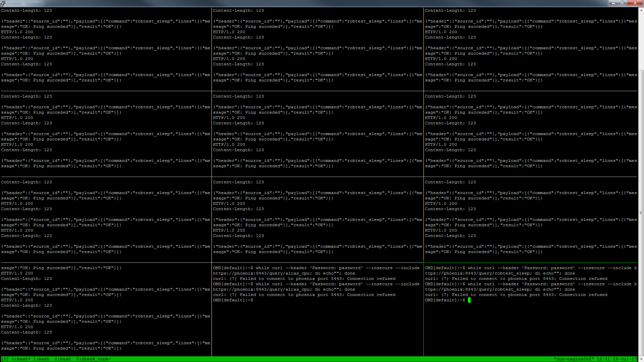Image resolution: width=644 pixels, height=362 pixels.
Task: Click the tmux session [0] indicator
Action: click(5, 359)
